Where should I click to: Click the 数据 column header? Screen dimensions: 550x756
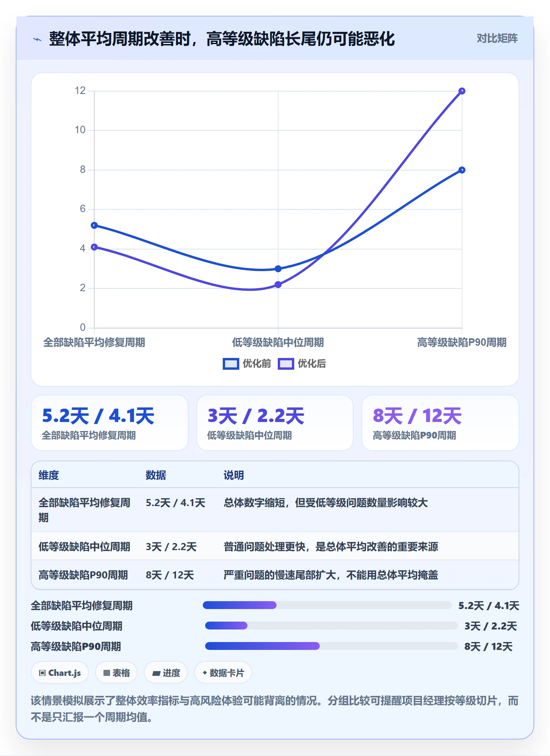156,475
